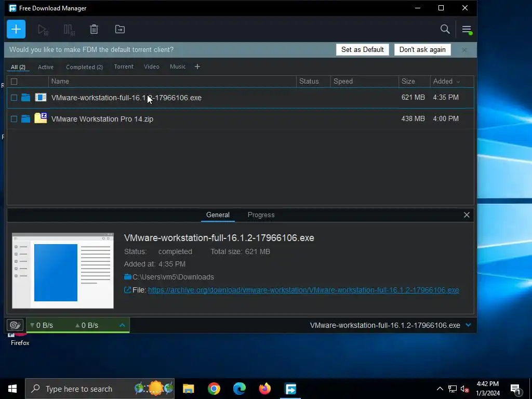Viewport: 532px width, 399px height.
Task: Check the VMware Workstation Pro 14.zip checkbox
Action: click(14, 119)
